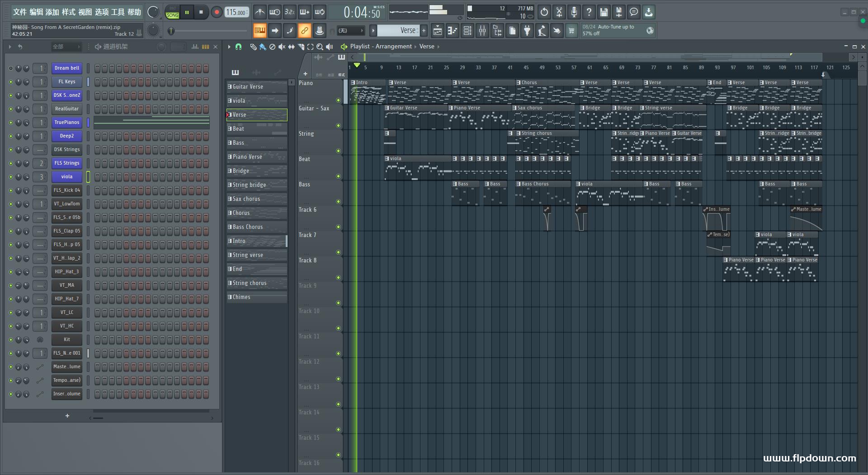Viewport: 868px width, 475px height.
Task: Toggle the metronome icon
Action: pos(259,12)
